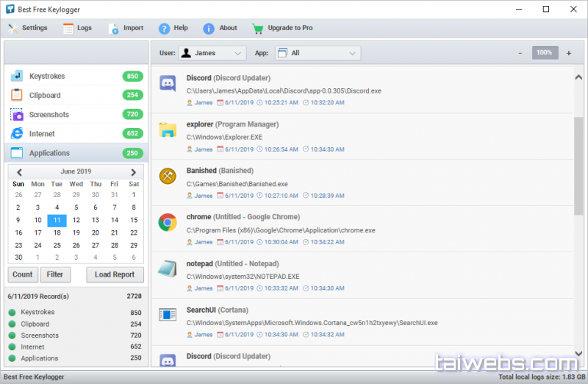Select June 18 in the calendar
The width and height of the screenshot is (588, 384).
57,232
